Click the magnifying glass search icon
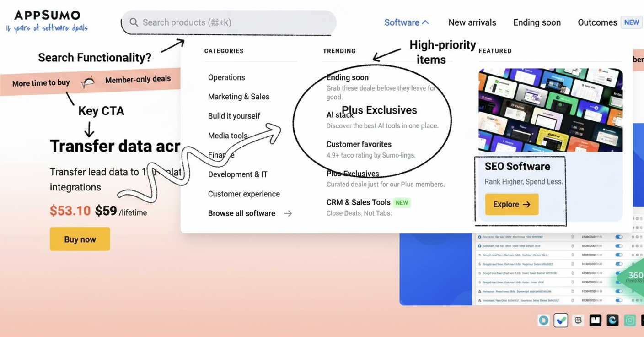 [x=134, y=22]
